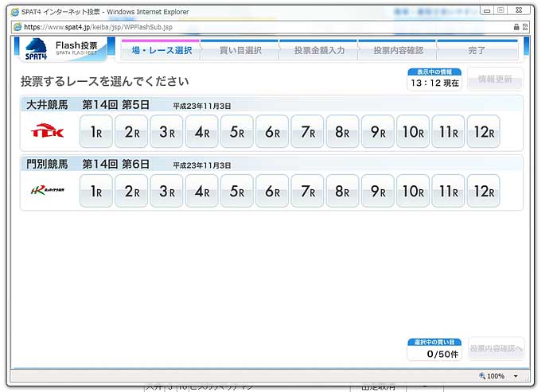Click the SPAT4 logo icon
The image size is (557, 392).
click(35, 49)
